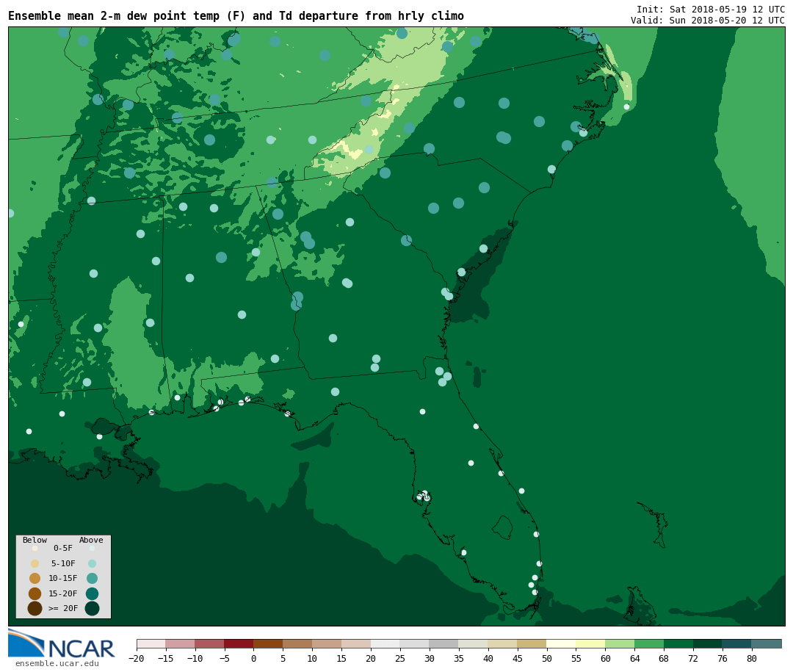This screenshot has width=793, height=672.
Task: Click the color bar swatch between 10 and 15
Action: coord(327,643)
